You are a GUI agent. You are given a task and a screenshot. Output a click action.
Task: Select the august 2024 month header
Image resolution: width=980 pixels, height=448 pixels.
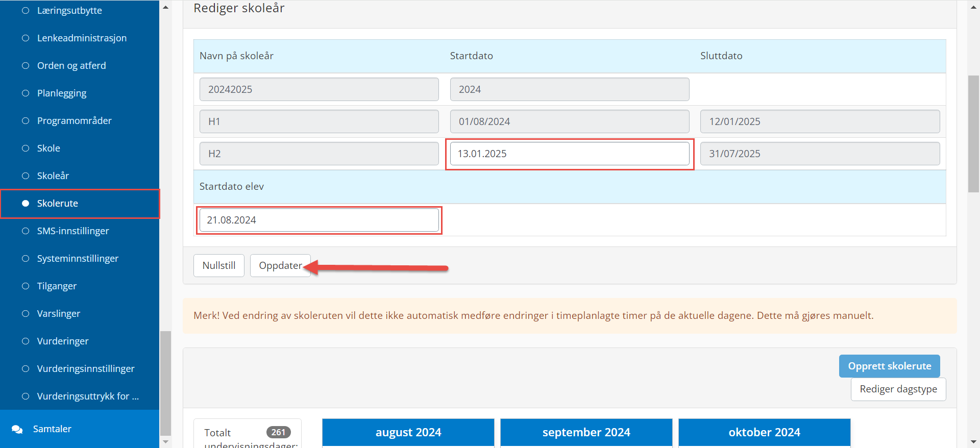[x=408, y=432]
